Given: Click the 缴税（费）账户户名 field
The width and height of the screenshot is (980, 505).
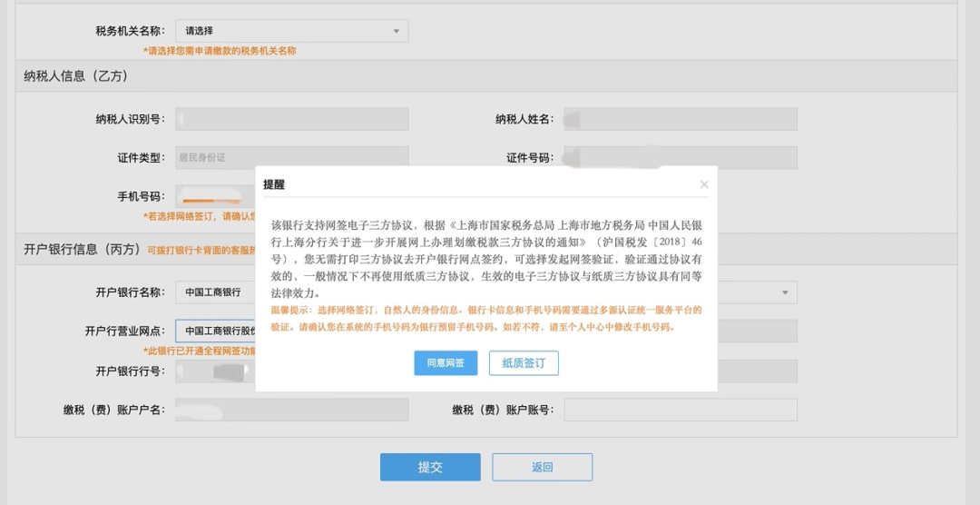Looking at the screenshot, I should (292, 410).
